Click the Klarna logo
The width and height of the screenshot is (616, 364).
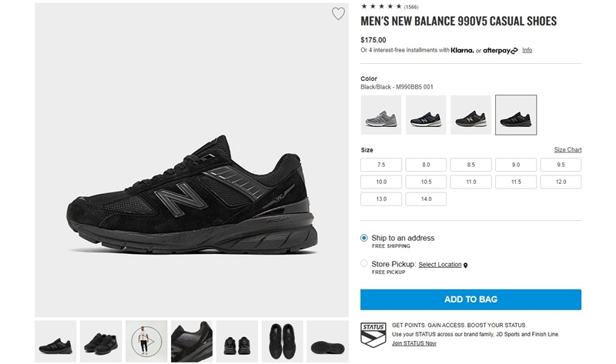[x=462, y=50]
